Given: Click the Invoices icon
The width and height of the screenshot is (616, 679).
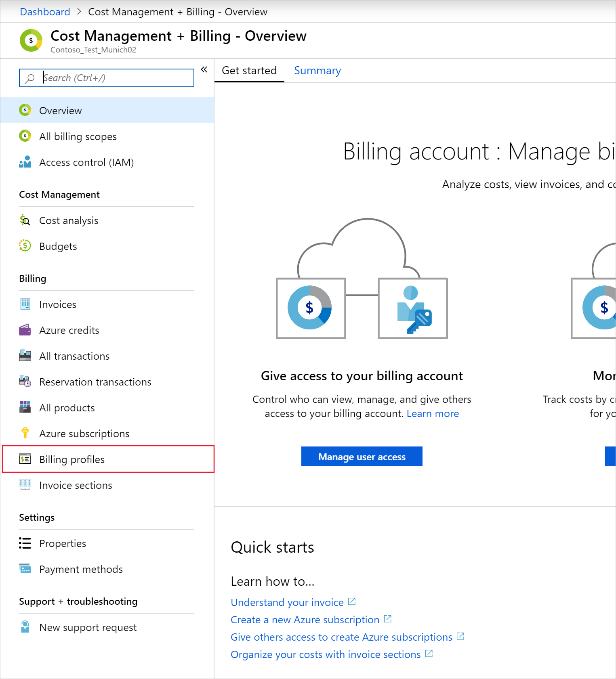Looking at the screenshot, I should (25, 304).
